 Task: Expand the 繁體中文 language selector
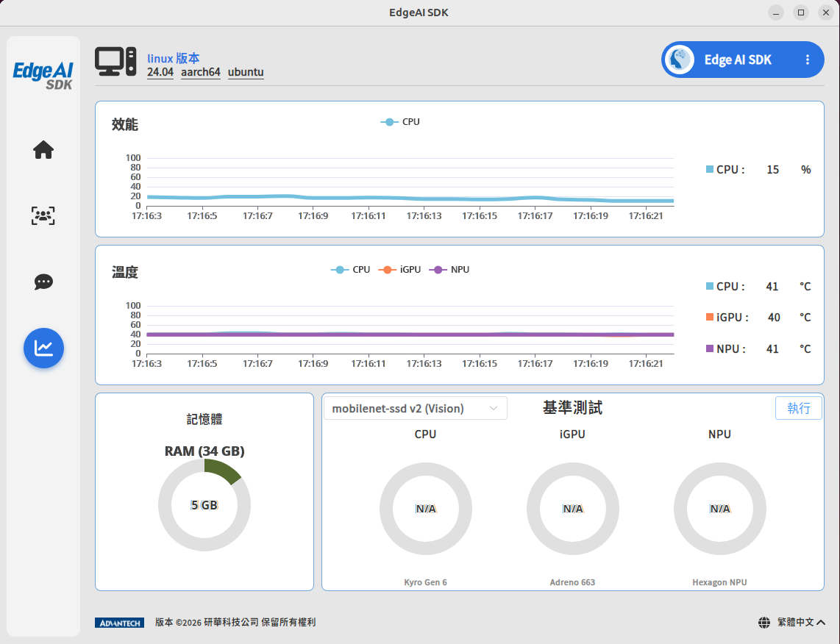coord(801,622)
